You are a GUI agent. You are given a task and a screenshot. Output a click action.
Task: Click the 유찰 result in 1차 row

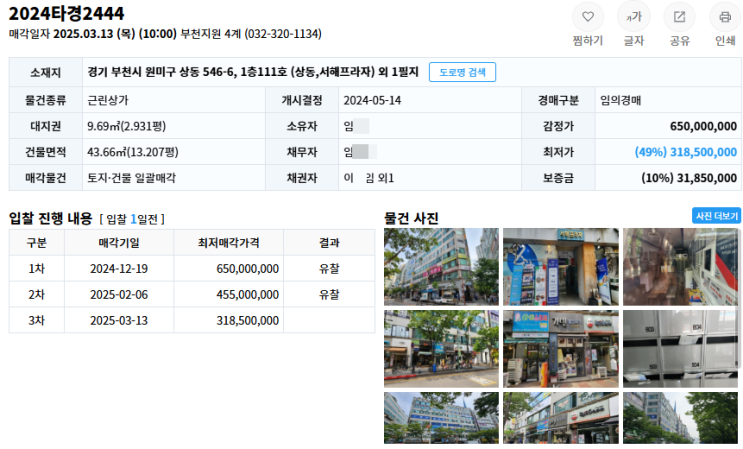(329, 269)
